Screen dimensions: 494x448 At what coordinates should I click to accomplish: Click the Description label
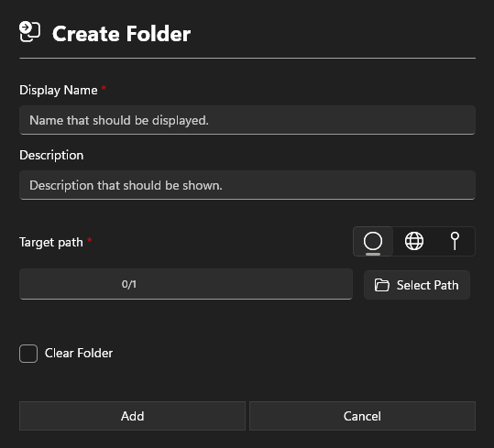pyautogui.click(x=51, y=155)
